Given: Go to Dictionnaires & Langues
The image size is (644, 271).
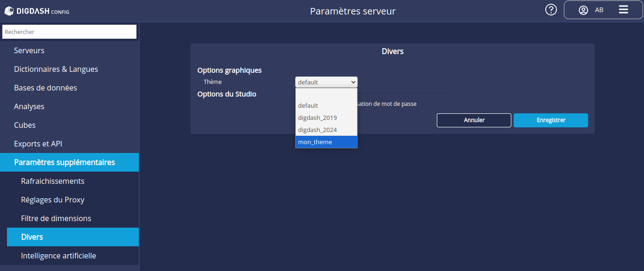Looking at the screenshot, I should 56,69.
